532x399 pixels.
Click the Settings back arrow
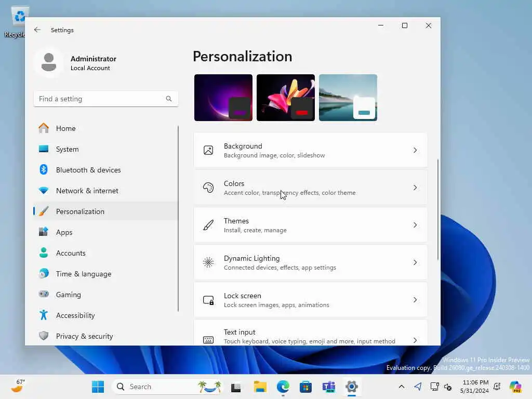pos(37,30)
